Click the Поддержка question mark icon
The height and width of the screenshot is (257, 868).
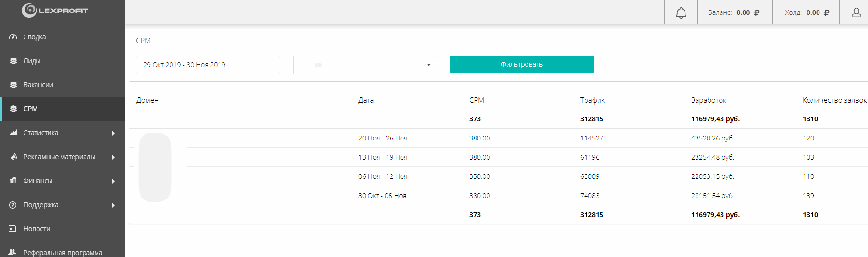[x=13, y=205]
